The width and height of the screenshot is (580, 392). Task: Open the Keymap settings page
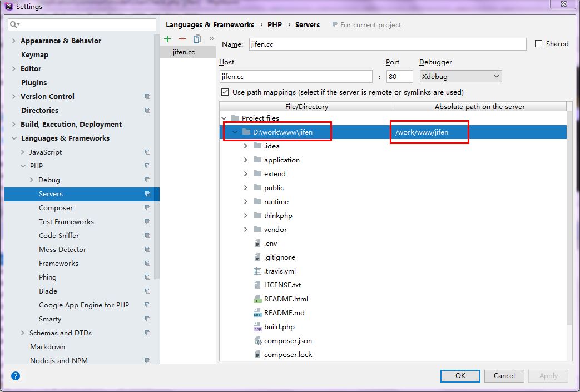tap(34, 55)
